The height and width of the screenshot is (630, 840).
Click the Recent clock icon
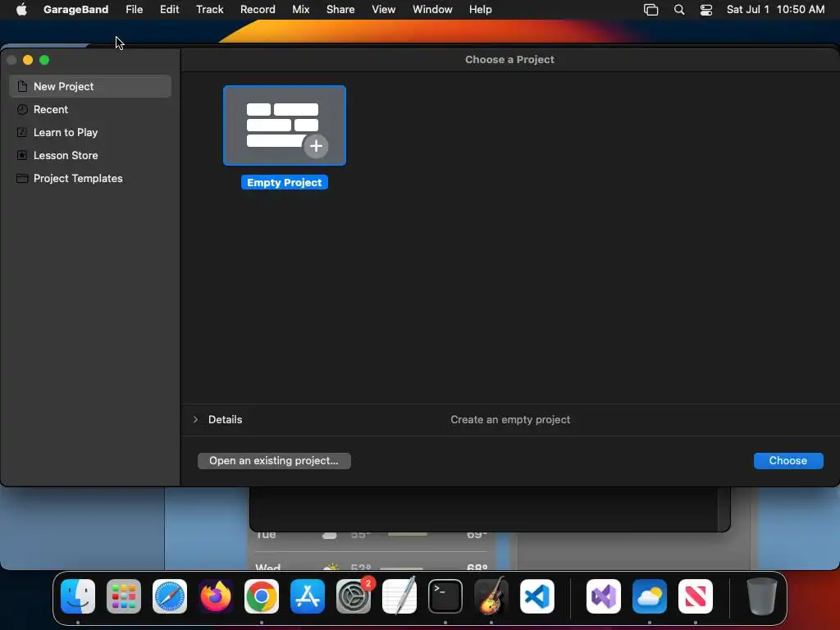click(22, 109)
